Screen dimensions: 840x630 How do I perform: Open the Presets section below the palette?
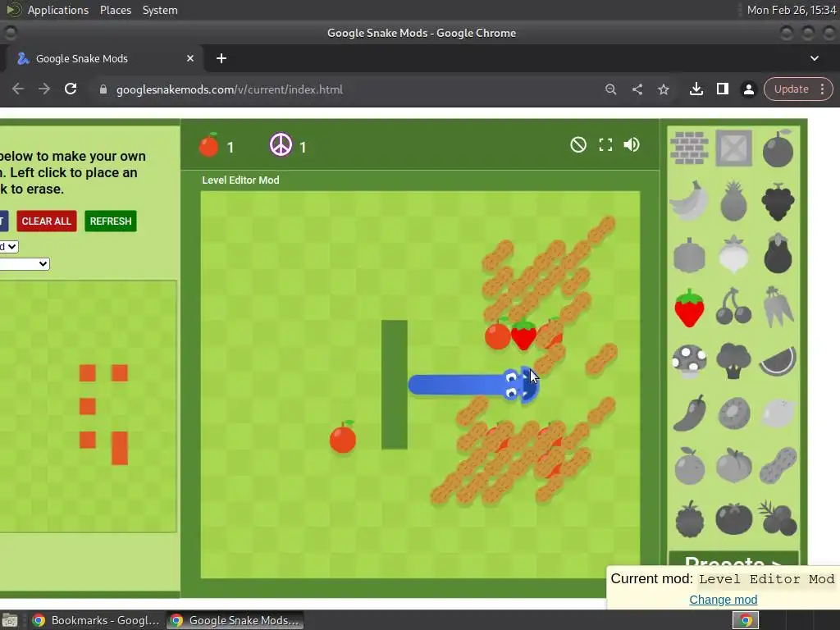(x=733, y=561)
